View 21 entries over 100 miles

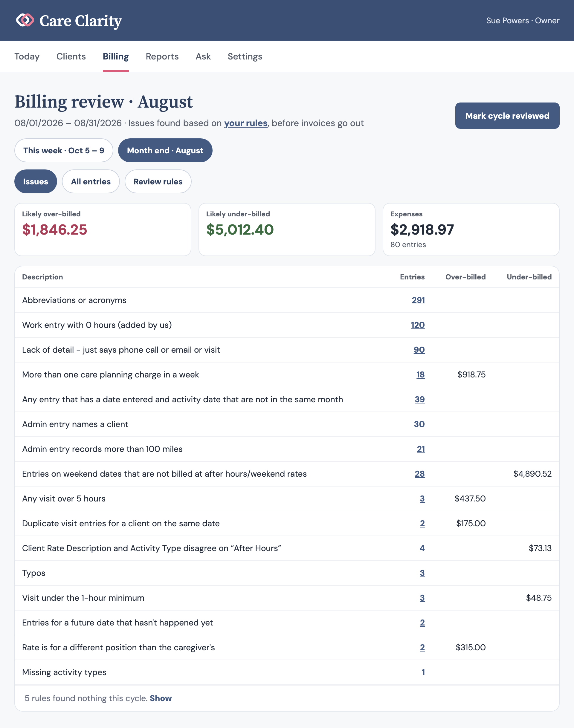point(421,449)
